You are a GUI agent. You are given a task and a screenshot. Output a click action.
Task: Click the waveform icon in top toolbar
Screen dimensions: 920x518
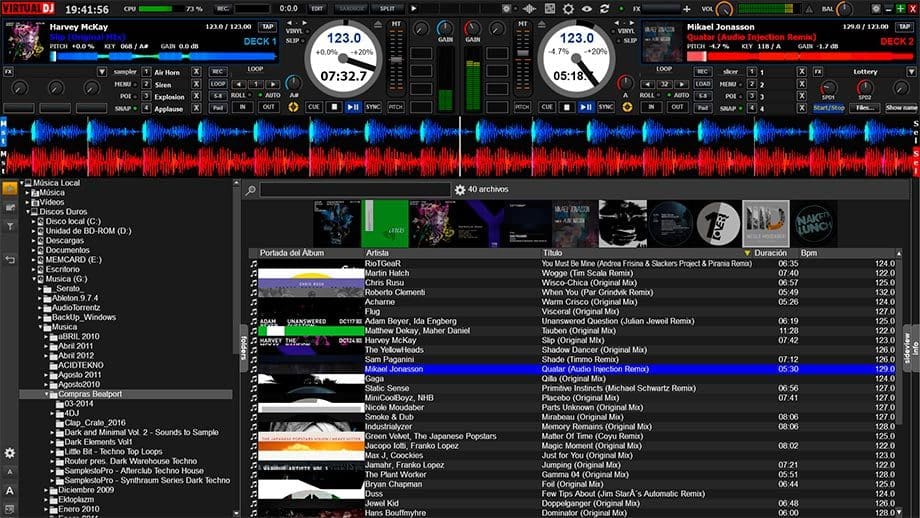(x=530, y=9)
